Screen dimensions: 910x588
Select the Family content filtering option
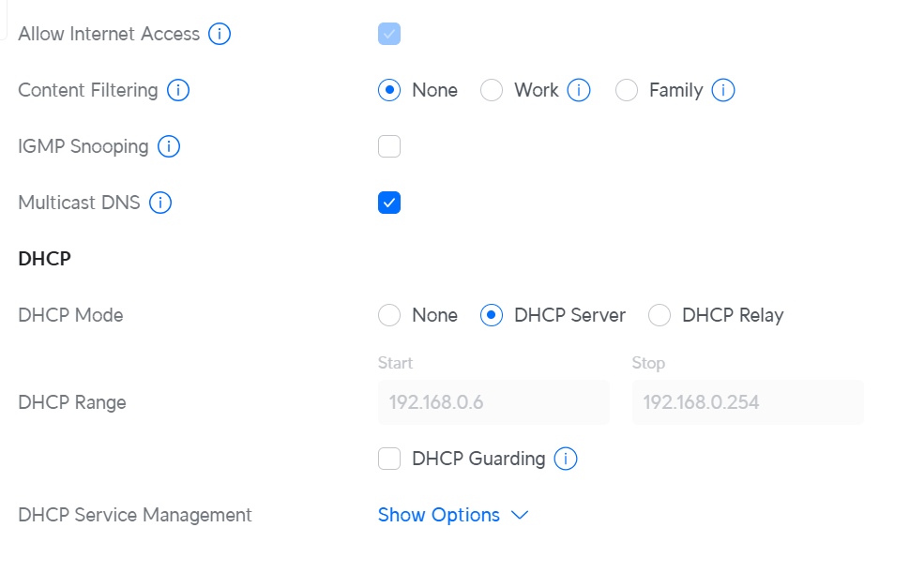click(x=627, y=91)
